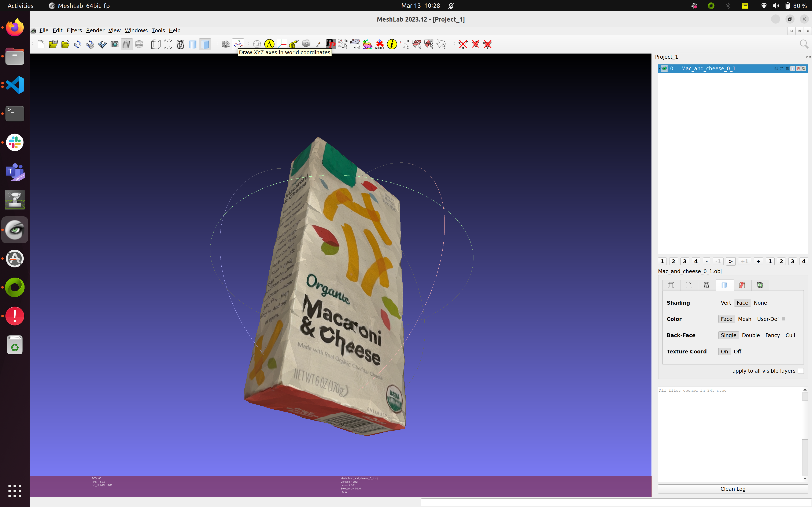Click the Measuring tool tape icon
812x507 pixels.
pyautogui.click(x=293, y=44)
